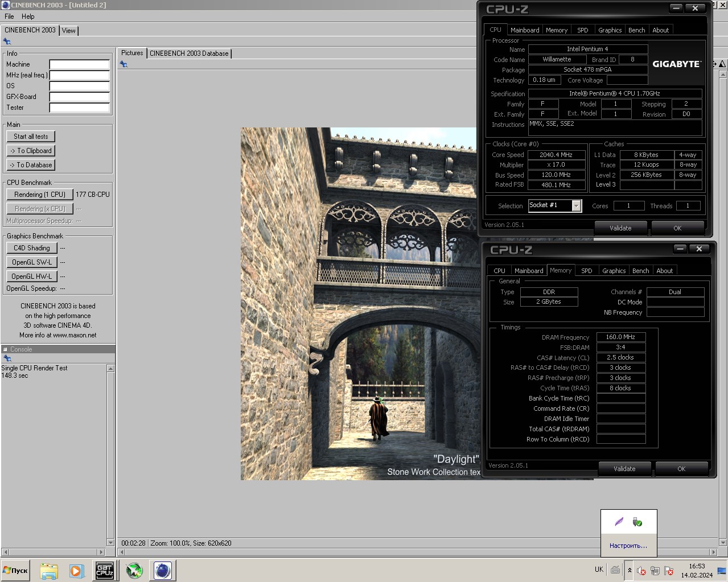Screen dimensions: 728x582
Task: Click the green X taskbar icon
Action: [x=134, y=571]
